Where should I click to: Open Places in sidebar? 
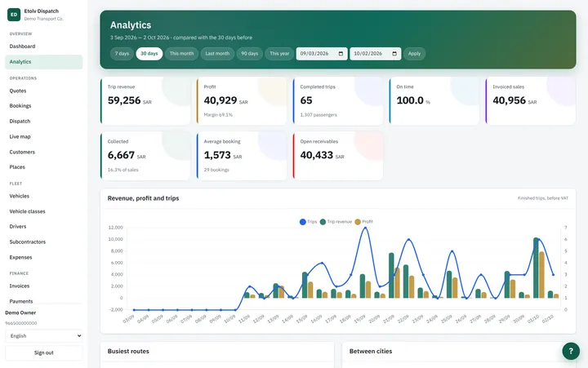click(x=44, y=167)
